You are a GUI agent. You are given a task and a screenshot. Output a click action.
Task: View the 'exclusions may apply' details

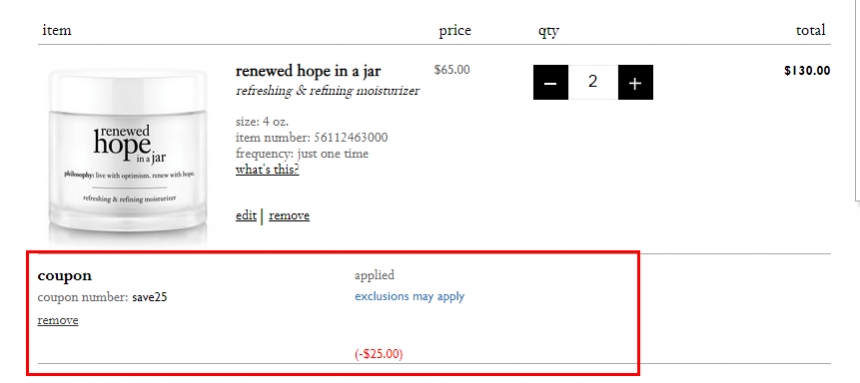coord(409,296)
